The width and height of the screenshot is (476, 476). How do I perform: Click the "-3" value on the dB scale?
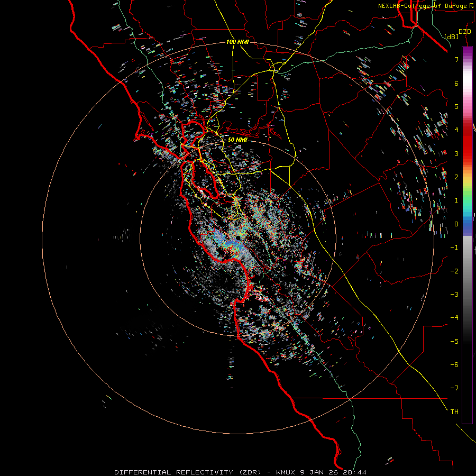point(454,295)
